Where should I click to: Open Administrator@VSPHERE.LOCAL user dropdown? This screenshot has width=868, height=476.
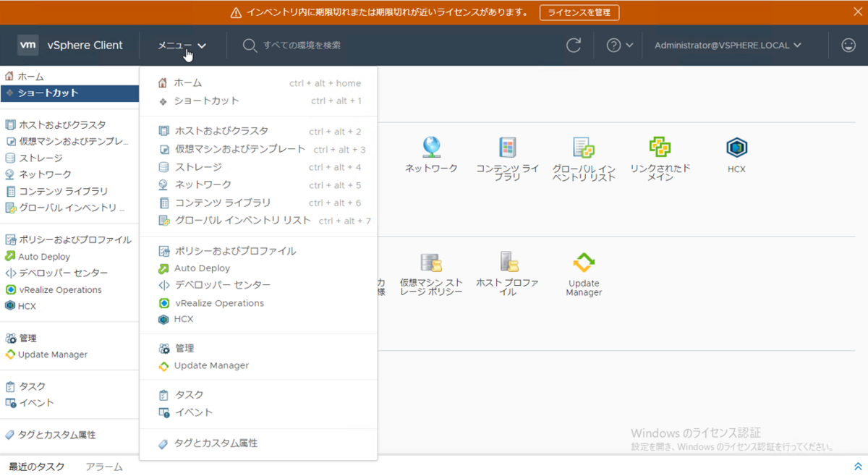[x=728, y=46]
